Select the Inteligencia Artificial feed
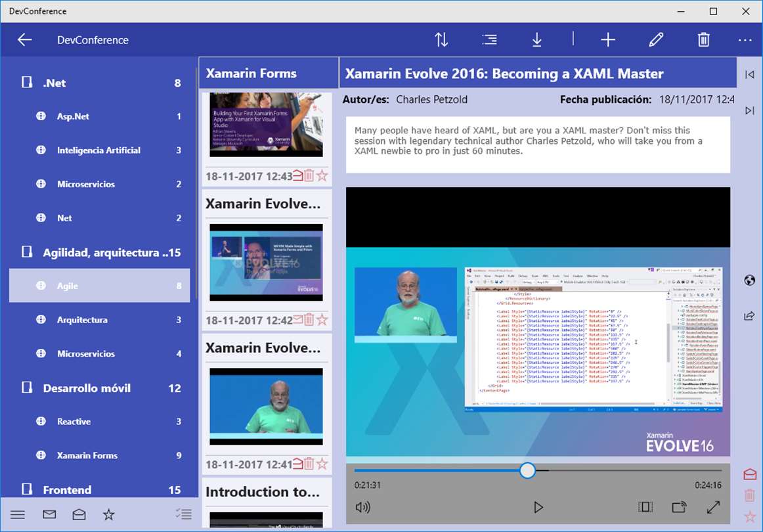 click(100, 150)
